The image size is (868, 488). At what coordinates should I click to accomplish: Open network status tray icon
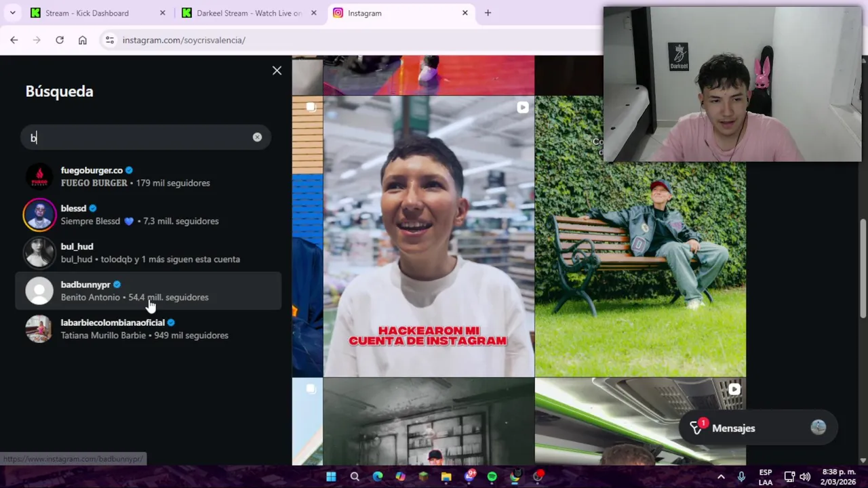coord(789,476)
